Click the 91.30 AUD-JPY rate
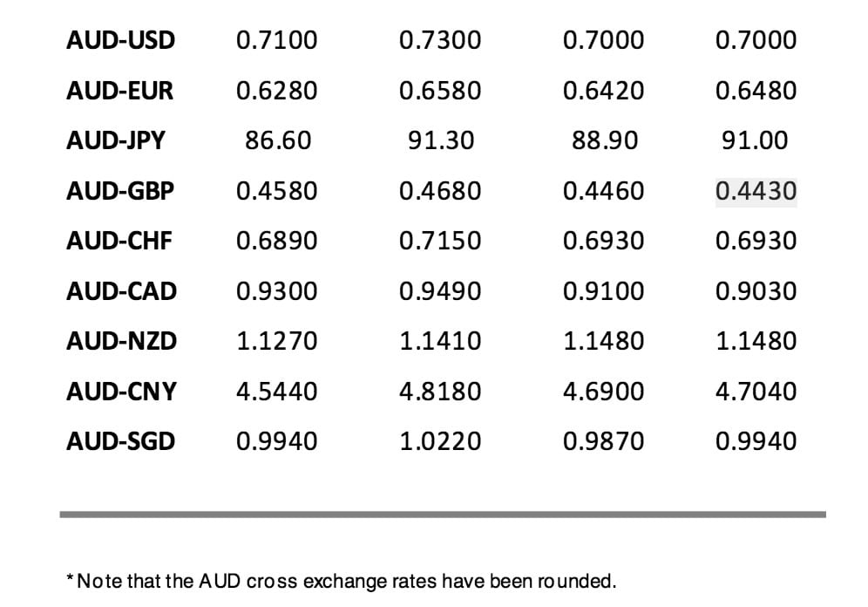This screenshot has height=607, width=868. (x=440, y=140)
